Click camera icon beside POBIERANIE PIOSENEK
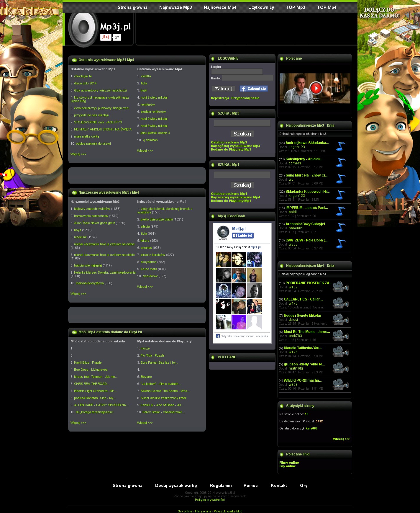 coord(341,287)
